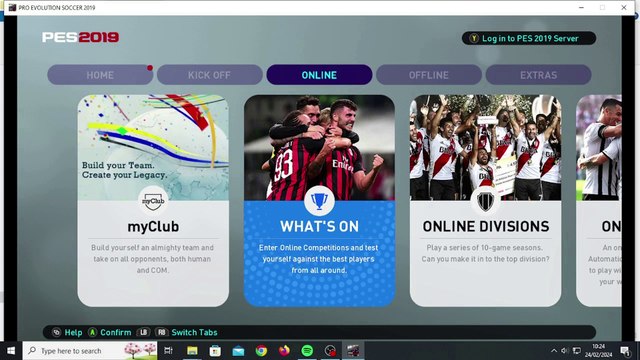Click Log in to PES 2019 Server
This screenshot has width=640, height=360.
(529, 38)
